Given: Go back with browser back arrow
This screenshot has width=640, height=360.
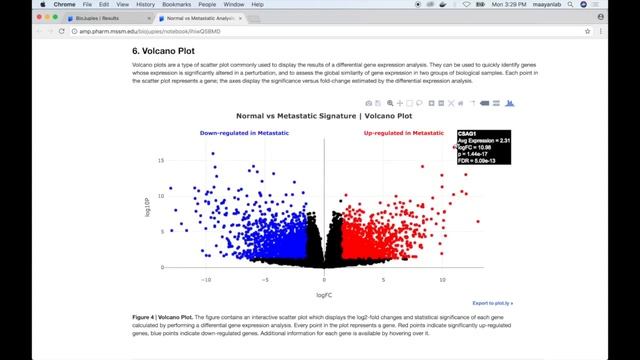Looking at the screenshot, I should point(39,31).
